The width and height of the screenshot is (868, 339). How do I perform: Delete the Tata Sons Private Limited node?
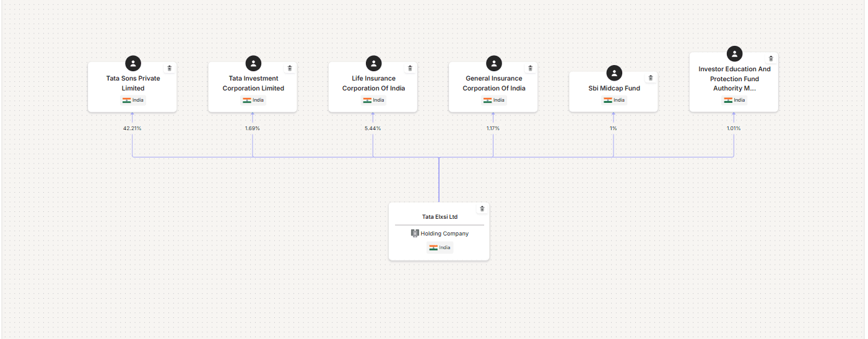coord(169,68)
